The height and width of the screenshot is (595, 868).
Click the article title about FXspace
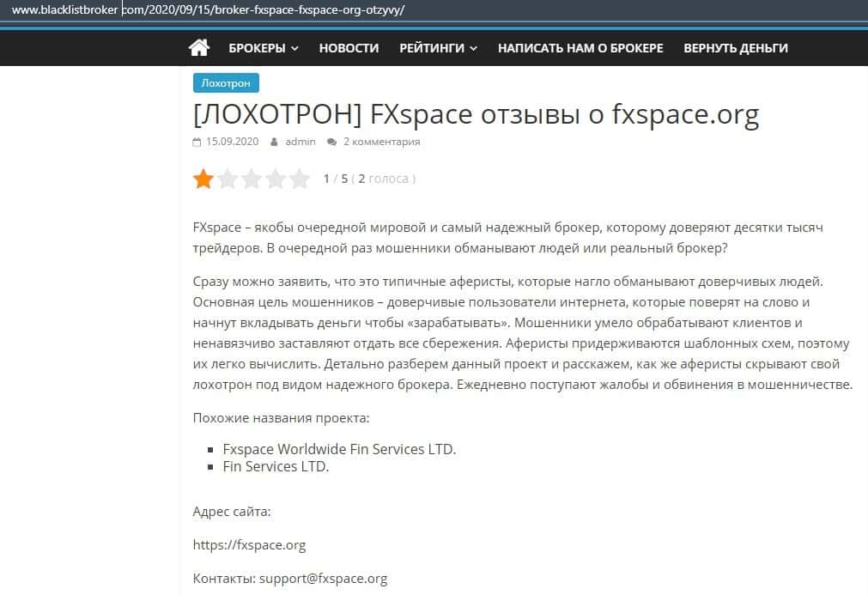point(476,114)
